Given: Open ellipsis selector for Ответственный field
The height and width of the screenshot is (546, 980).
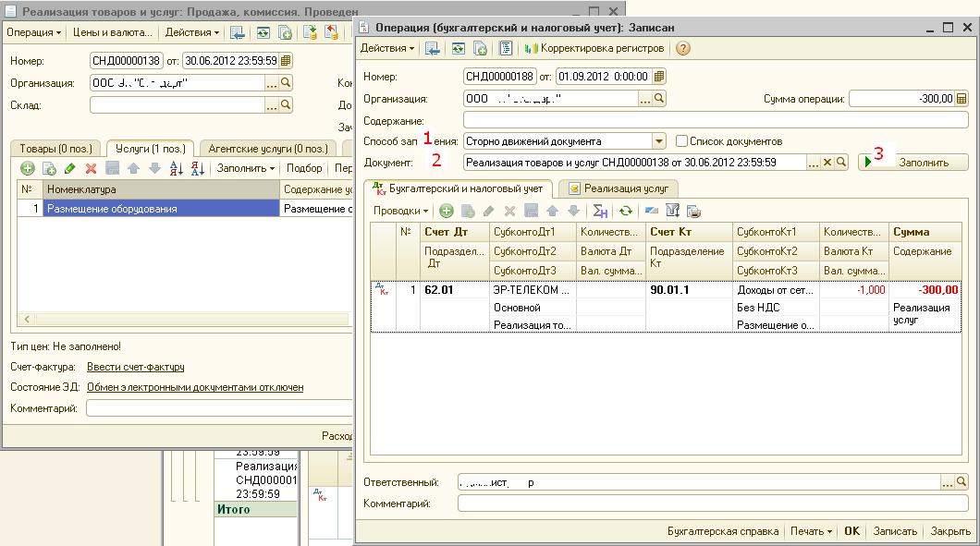Looking at the screenshot, I should click(948, 482).
